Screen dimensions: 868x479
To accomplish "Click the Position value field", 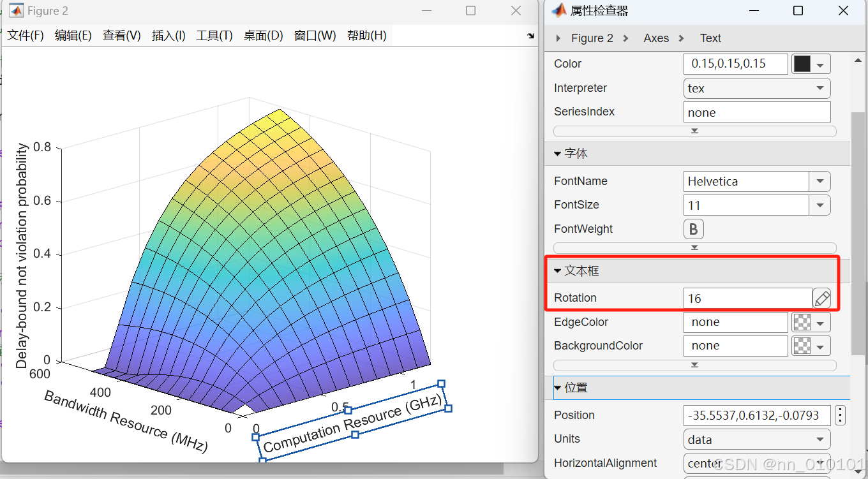I will (x=757, y=415).
